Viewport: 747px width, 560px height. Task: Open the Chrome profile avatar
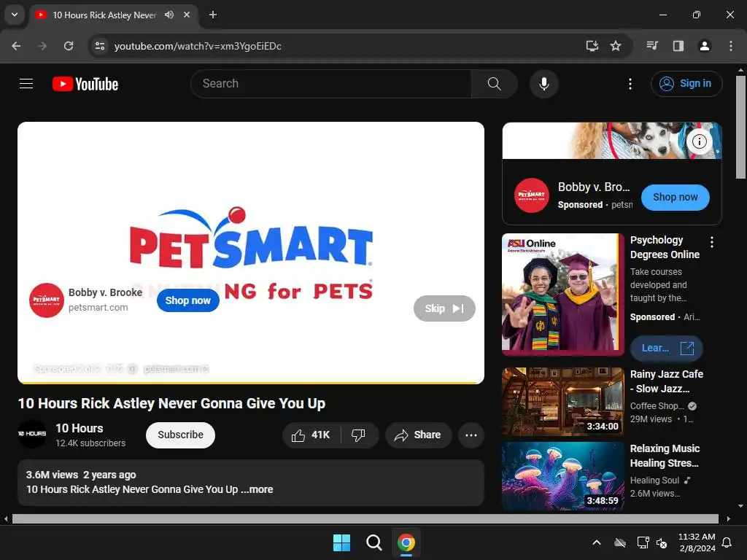pos(704,46)
